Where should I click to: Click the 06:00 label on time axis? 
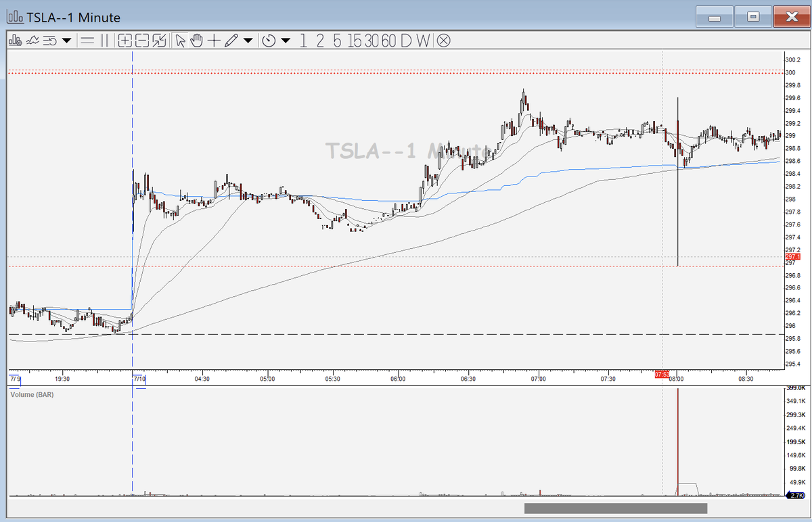tap(398, 379)
